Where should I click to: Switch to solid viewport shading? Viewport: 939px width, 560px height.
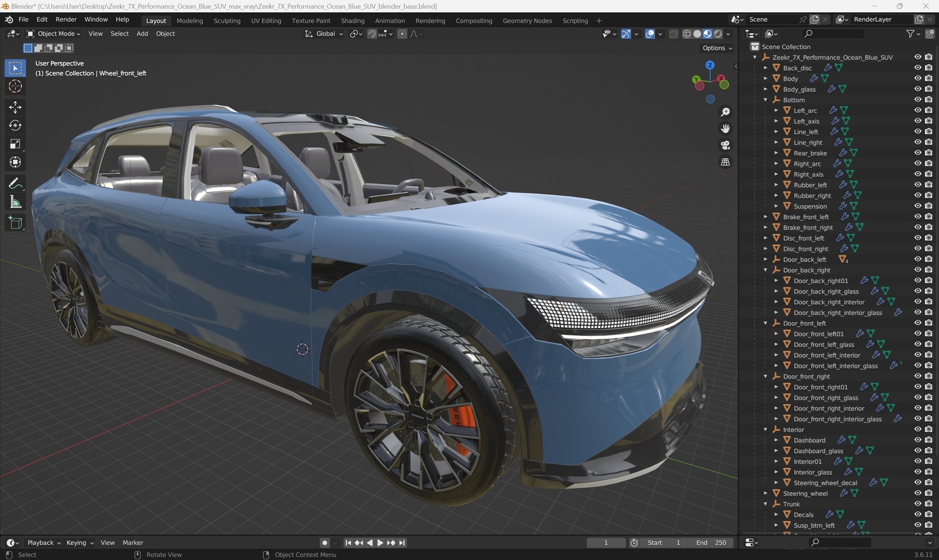[697, 34]
